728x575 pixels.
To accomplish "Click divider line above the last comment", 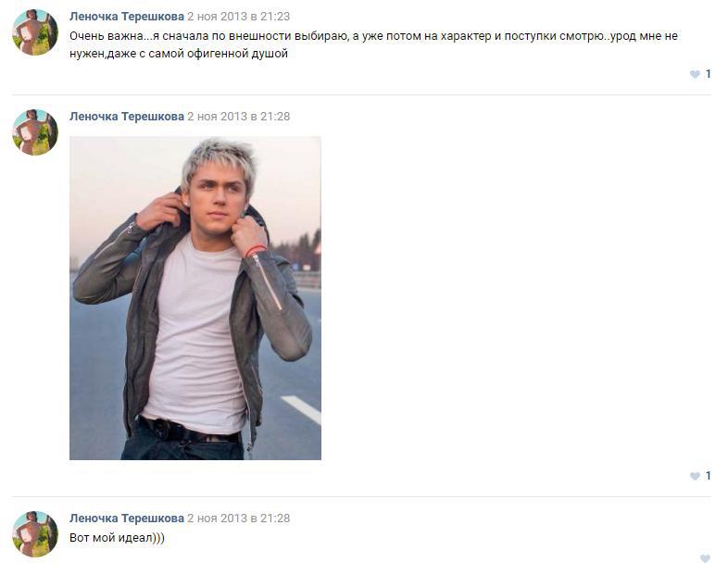I will (361, 497).
